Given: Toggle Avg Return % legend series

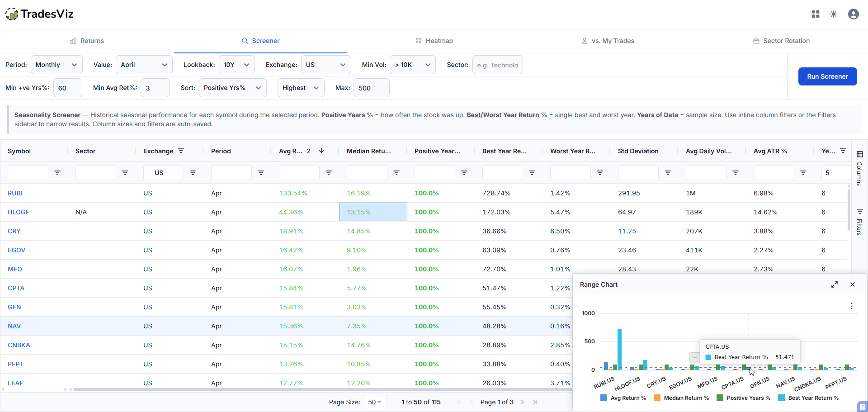Looking at the screenshot, I should 623,398.
